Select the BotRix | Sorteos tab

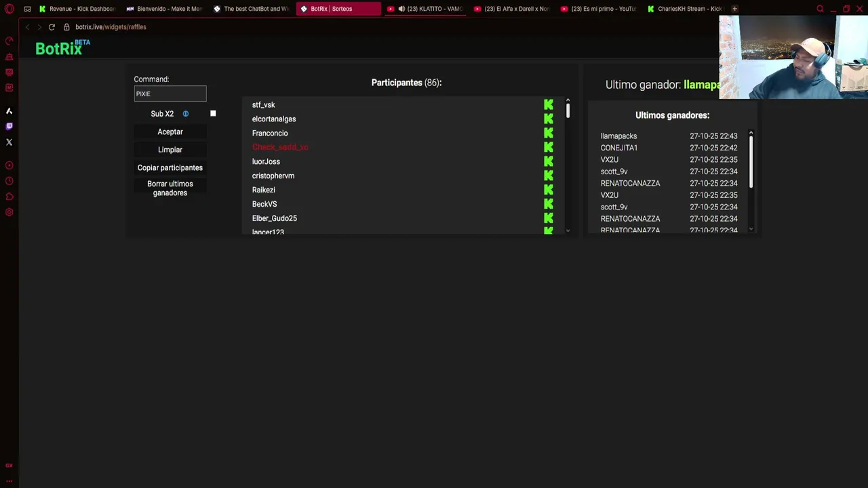[x=338, y=9]
